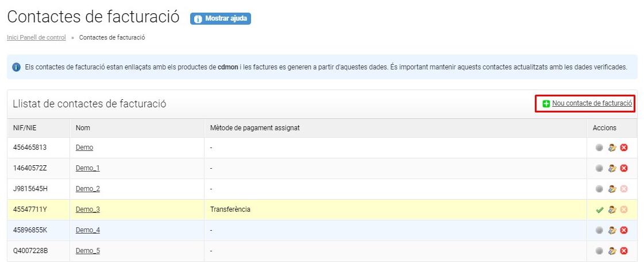Open Nou contacte de facturació link
This screenshot has width=644, height=268.
point(592,103)
